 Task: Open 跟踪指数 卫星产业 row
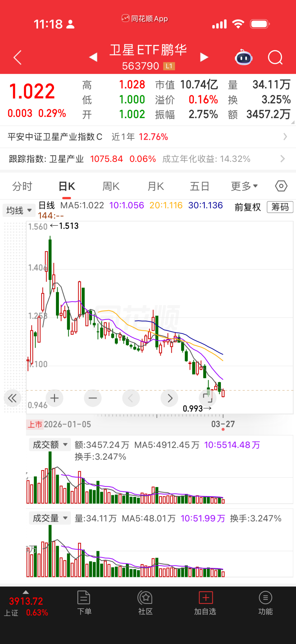click(x=148, y=159)
